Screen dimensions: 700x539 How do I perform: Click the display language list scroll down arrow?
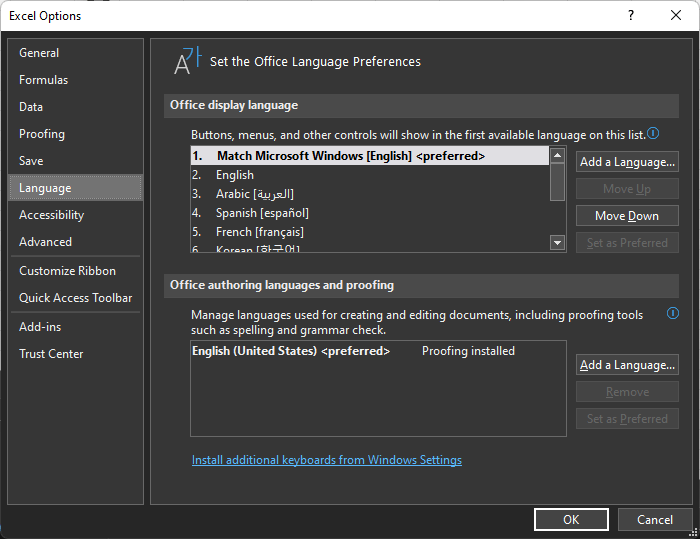pos(557,243)
